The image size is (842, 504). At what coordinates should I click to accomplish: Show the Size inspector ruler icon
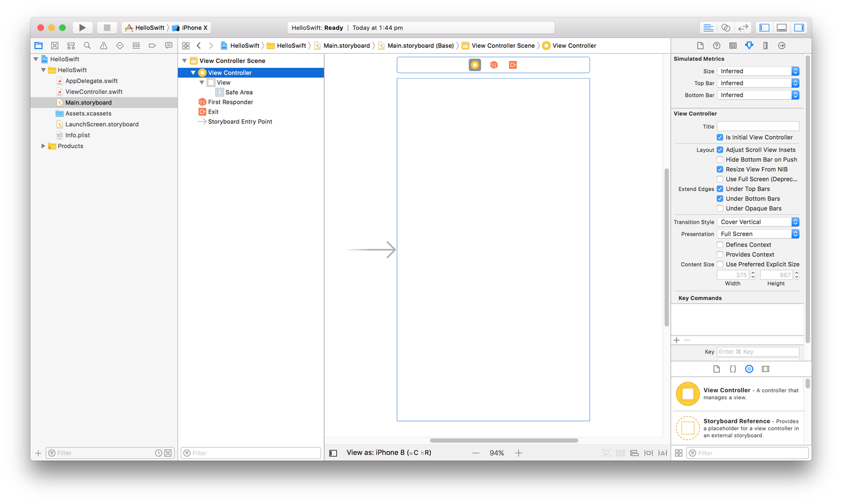[765, 46]
